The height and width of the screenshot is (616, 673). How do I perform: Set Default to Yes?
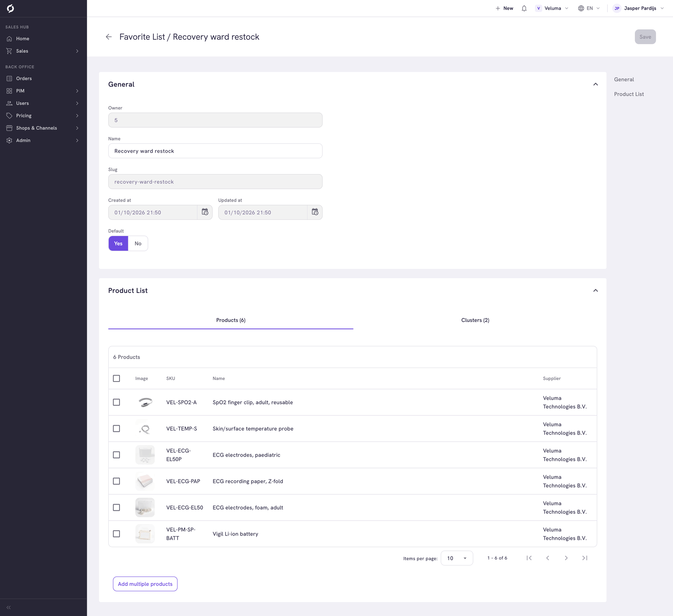click(x=118, y=243)
